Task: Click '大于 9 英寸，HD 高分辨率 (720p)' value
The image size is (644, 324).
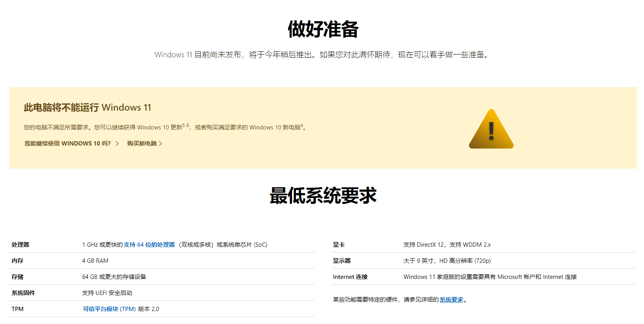Action: 447,261
